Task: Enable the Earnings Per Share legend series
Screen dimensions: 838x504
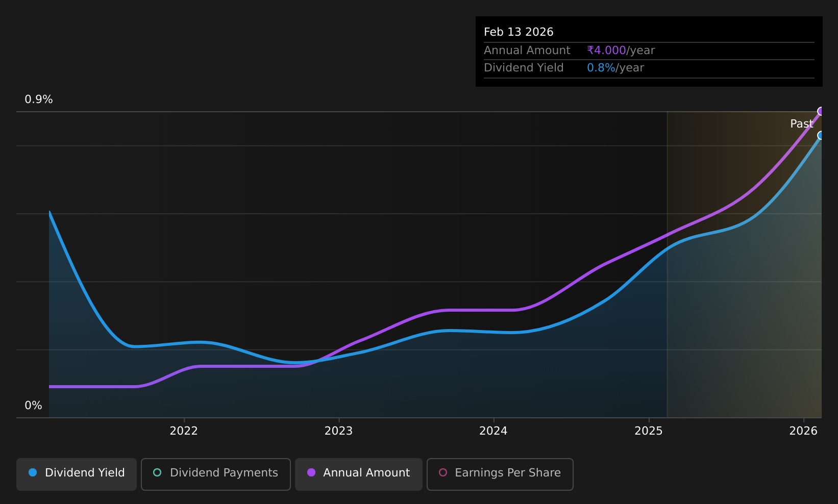Action: (x=500, y=474)
